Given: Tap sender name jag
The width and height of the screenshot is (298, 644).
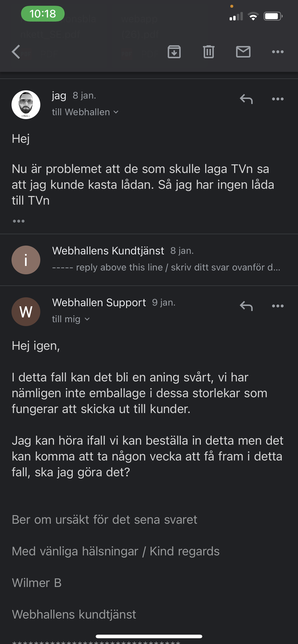Looking at the screenshot, I should coord(59,96).
